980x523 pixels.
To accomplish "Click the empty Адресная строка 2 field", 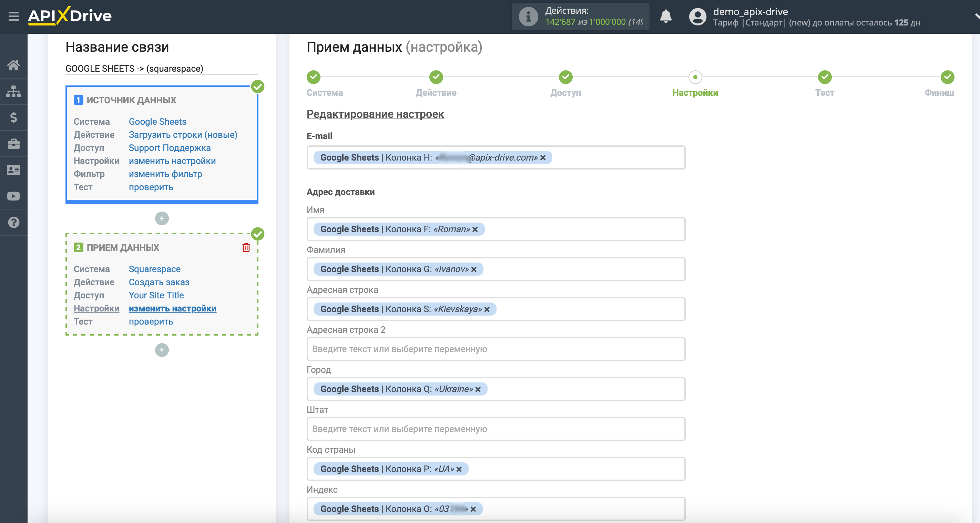I will [x=496, y=349].
